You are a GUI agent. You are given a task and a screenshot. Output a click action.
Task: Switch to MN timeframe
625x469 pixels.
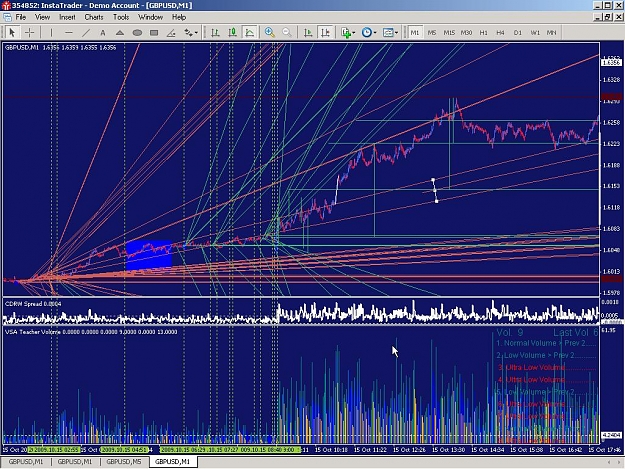point(552,33)
